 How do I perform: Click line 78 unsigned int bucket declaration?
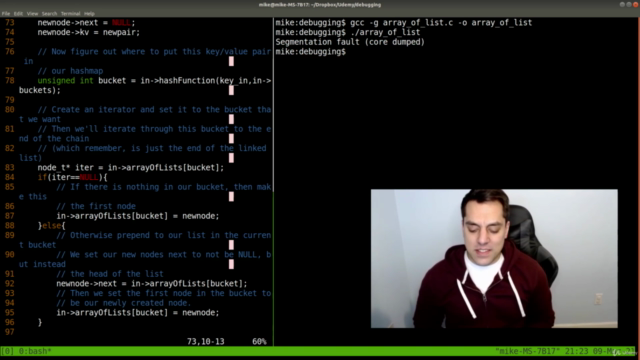145,85
